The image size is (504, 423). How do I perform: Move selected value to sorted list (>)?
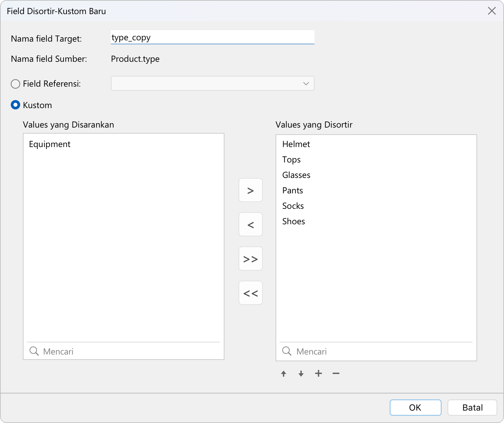250,190
